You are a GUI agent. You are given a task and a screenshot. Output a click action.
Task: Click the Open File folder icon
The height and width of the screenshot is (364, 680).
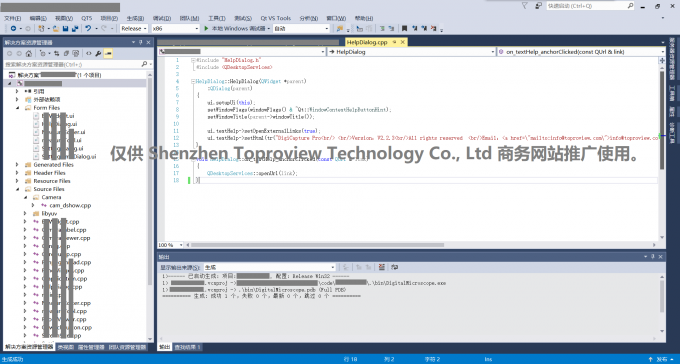[56, 28]
